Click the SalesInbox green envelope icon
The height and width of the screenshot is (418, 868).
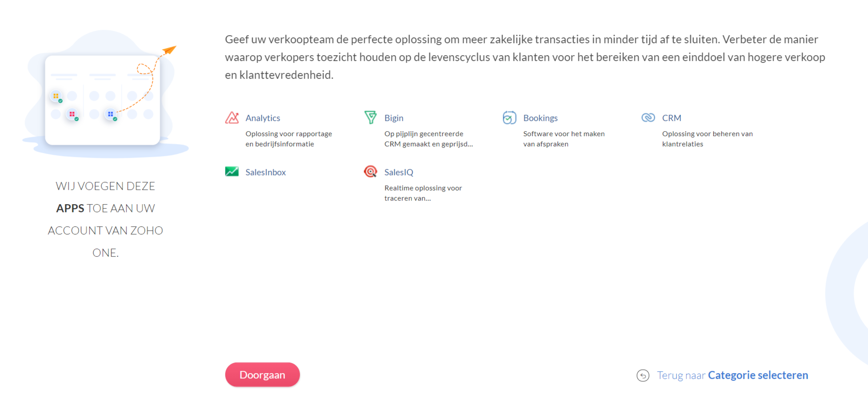click(232, 172)
